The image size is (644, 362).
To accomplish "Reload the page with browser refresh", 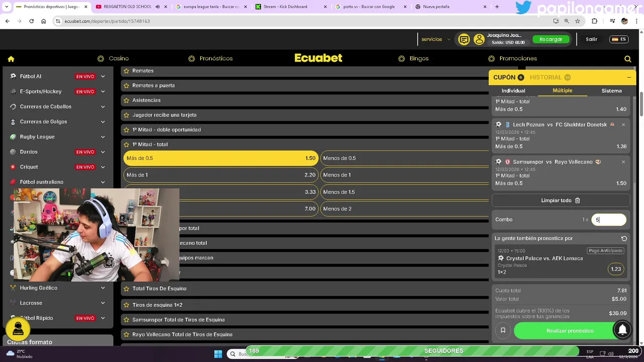I will coord(31,21).
